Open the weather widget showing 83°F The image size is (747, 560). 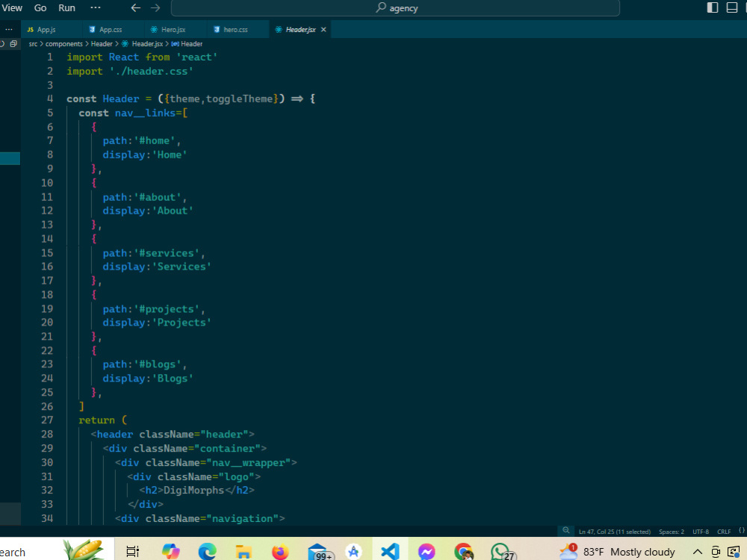618,552
